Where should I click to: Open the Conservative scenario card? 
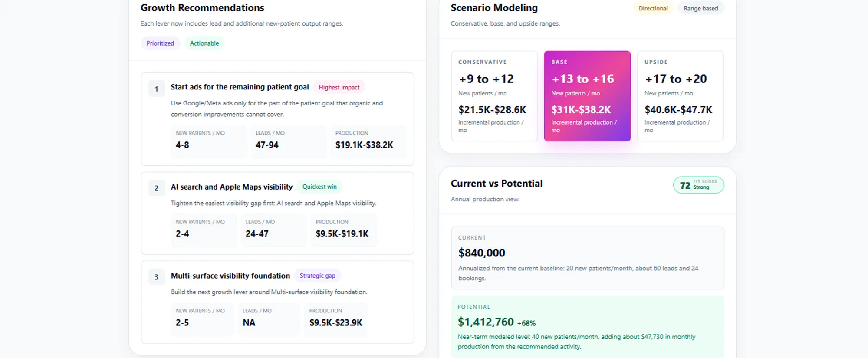point(494,96)
